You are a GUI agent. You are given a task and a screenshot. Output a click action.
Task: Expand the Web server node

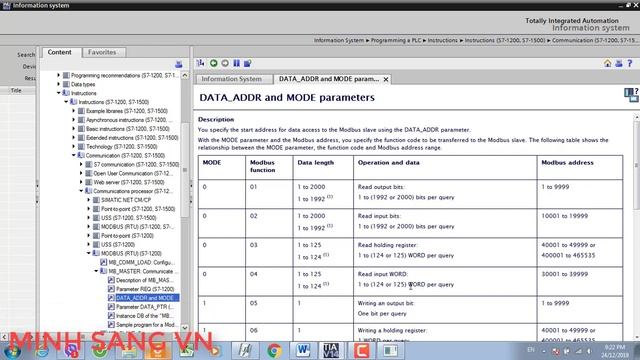[x=81, y=182]
